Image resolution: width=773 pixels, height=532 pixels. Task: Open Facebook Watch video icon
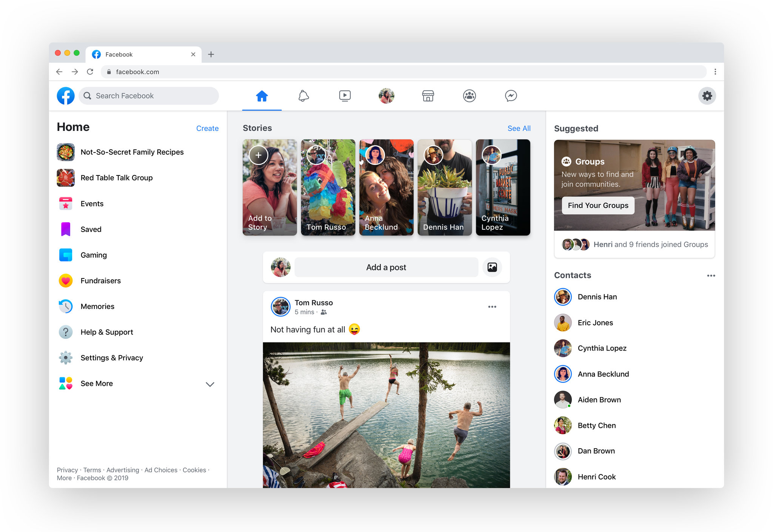pyautogui.click(x=345, y=96)
